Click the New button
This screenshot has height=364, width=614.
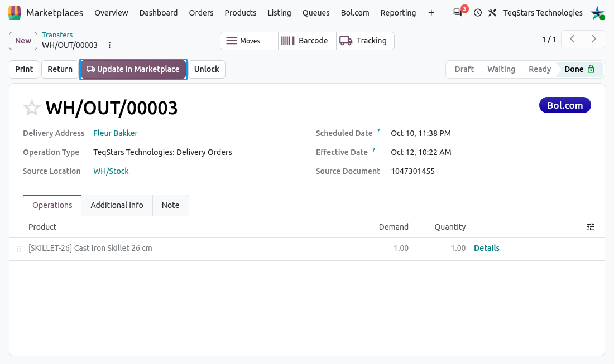coord(23,41)
